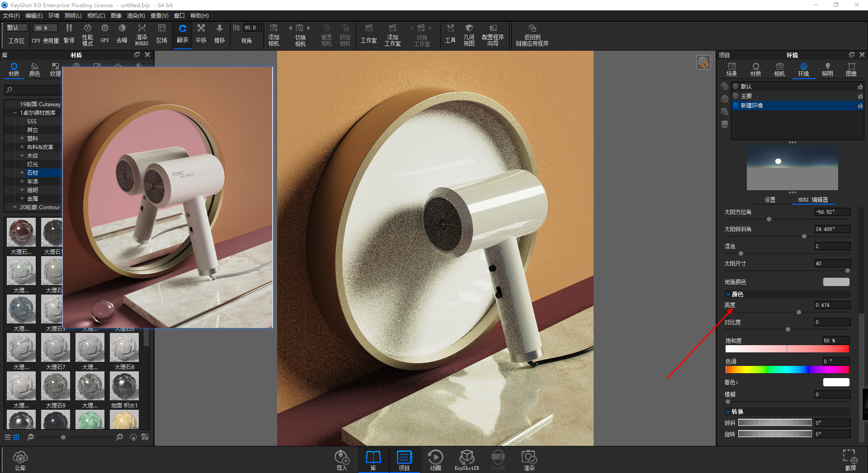Open the 渲染(R) menu
The image size is (868, 473).
(136, 16)
